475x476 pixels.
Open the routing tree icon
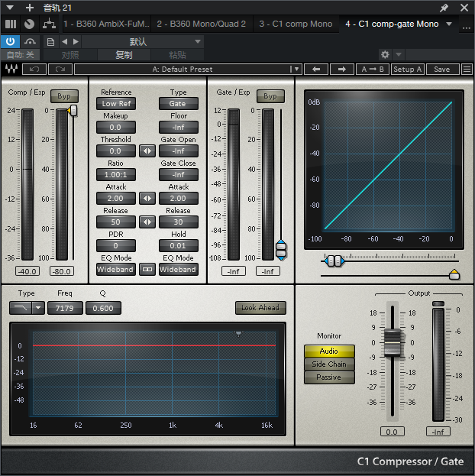[x=49, y=24]
